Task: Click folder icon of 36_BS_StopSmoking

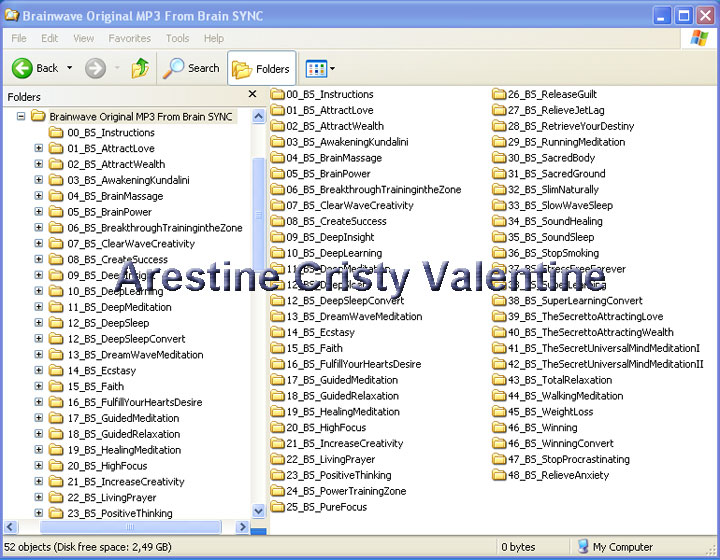Action: click(499, 253)
